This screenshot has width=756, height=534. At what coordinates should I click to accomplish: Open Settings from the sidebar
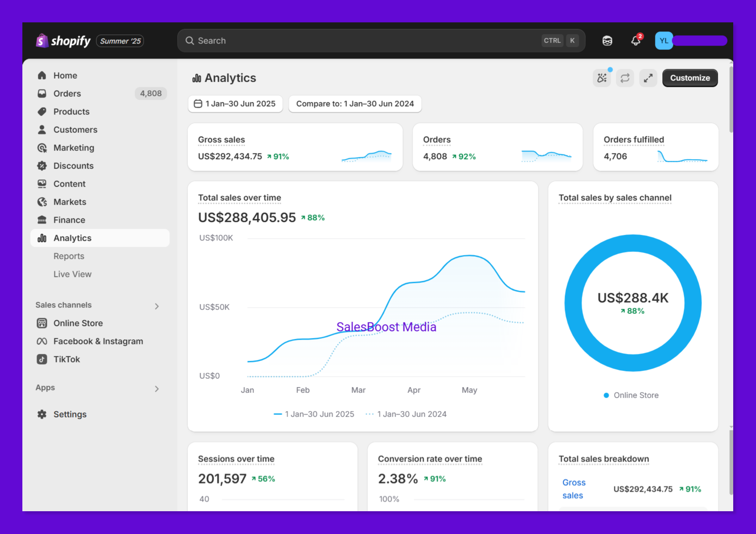(x=70, y=414)
